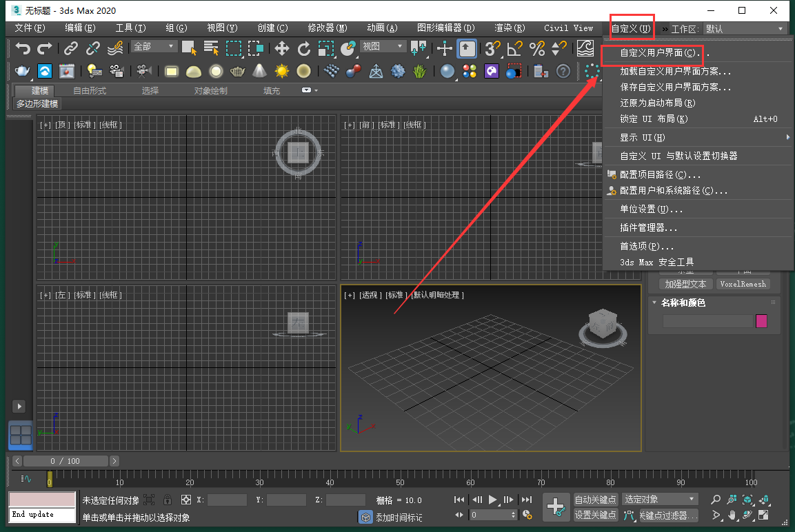Open the 关键点过滤器 dialog

point(668,515)
